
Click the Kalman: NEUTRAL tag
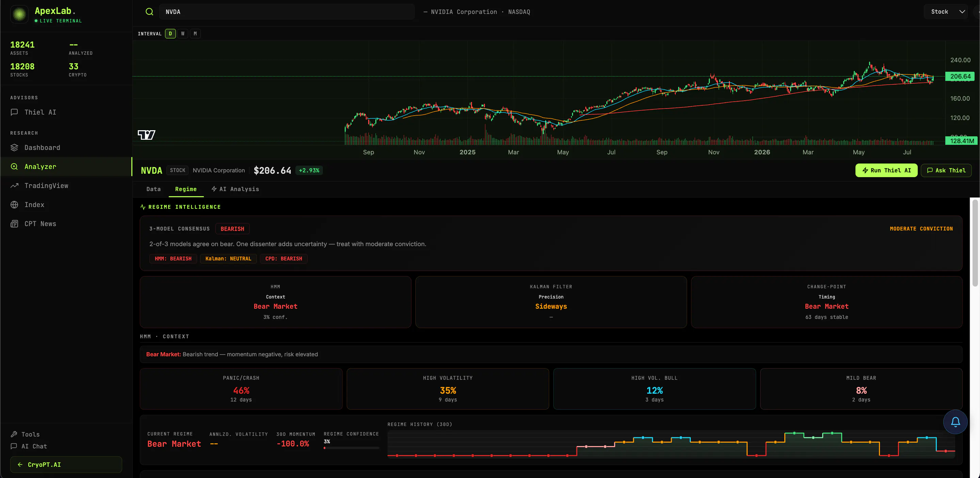pos(228,258)
